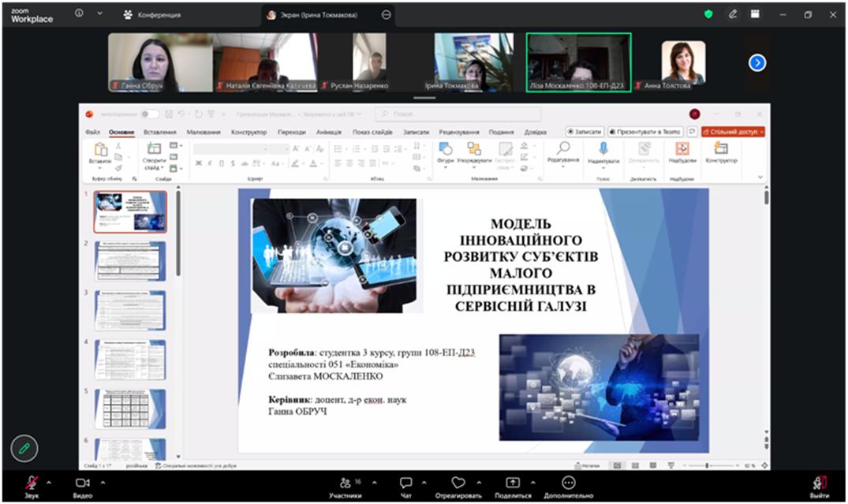
Task: Unmute the microphone via Звук button
Action: (x=32, y=483)
